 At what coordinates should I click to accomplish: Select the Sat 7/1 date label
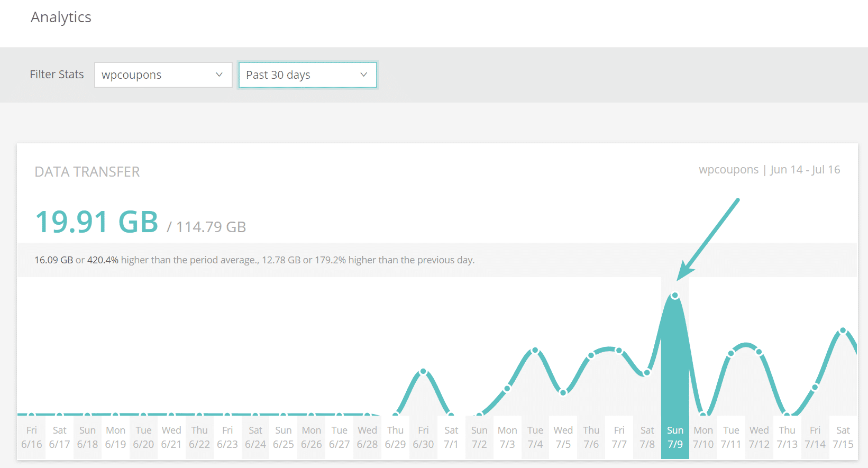[451, 437]
